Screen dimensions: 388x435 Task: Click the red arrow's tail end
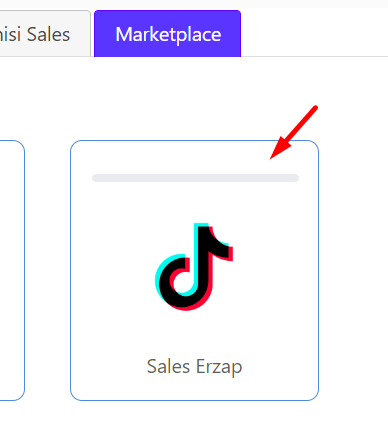point(315,108)
